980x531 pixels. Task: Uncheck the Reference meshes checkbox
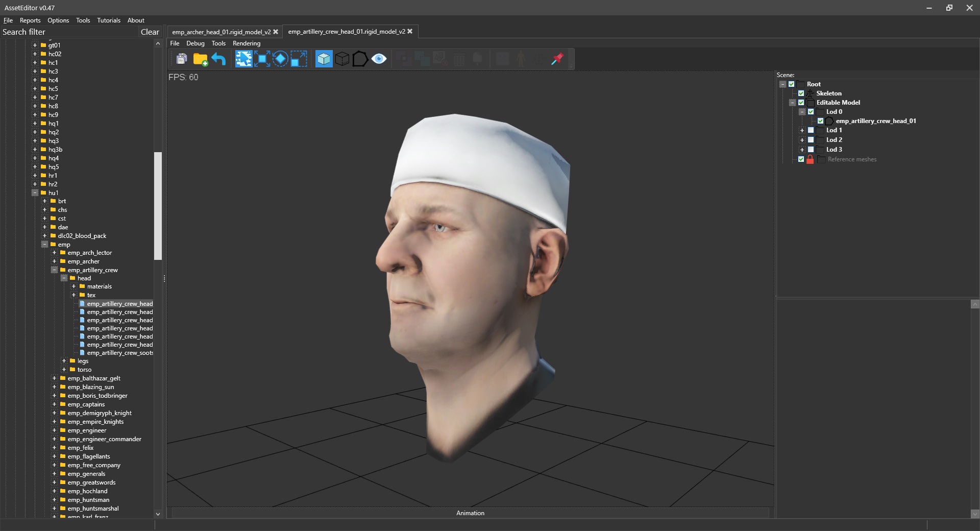pos(801,159)
